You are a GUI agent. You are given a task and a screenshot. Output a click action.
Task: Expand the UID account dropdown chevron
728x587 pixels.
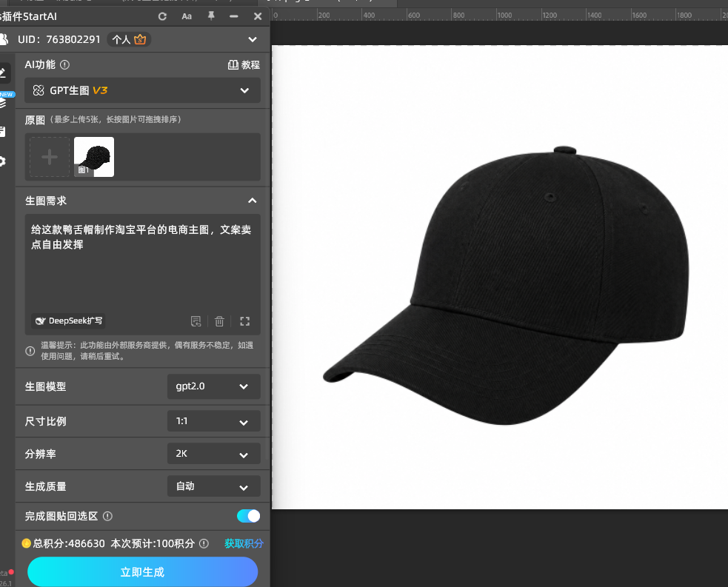pyautogui.click(x=253, y=39)
